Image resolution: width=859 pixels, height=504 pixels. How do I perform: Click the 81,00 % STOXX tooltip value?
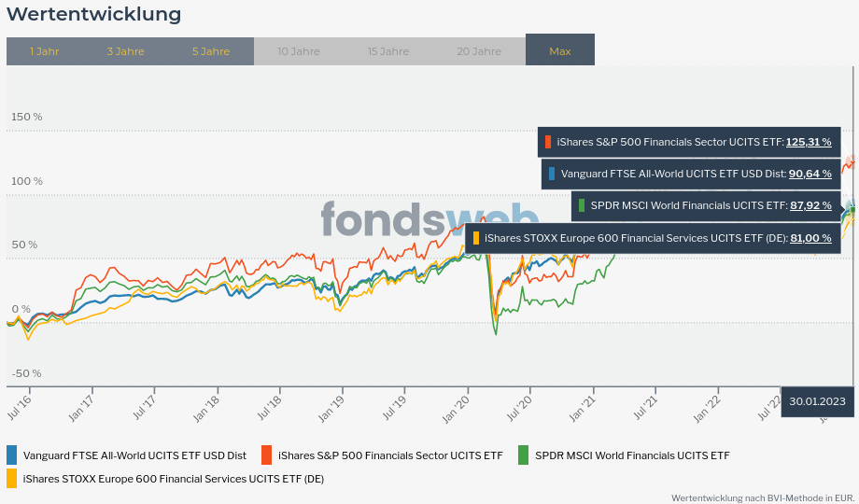pyautogui.click(x=810, y=238)
